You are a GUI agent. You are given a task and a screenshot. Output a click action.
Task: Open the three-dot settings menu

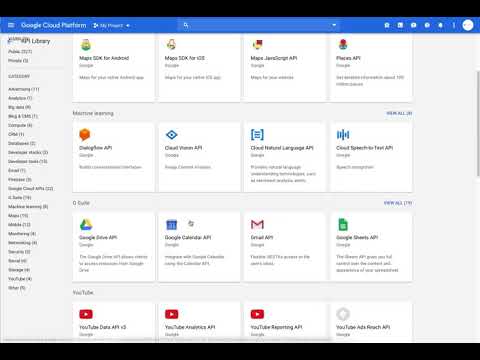pos(454,25)
